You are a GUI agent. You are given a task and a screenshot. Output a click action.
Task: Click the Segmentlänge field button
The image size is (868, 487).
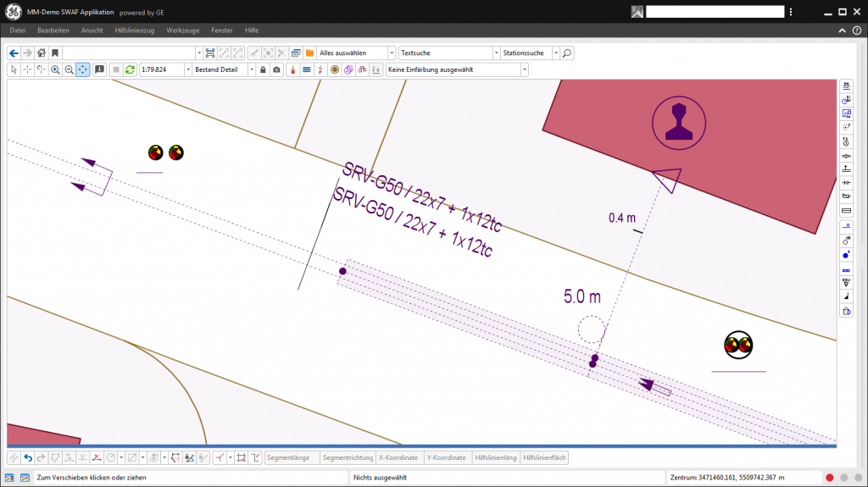[x=291, y=457]
